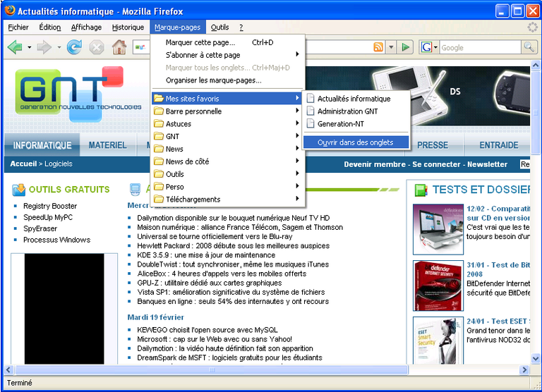Click the horizontal scrollbar right arrow
Image resolution: width=542 pixels, height=392 pixels.
(524, 370)
